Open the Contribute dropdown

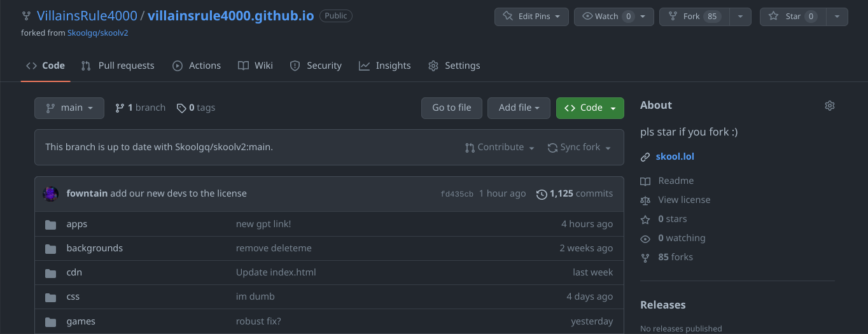coord(500,148)
